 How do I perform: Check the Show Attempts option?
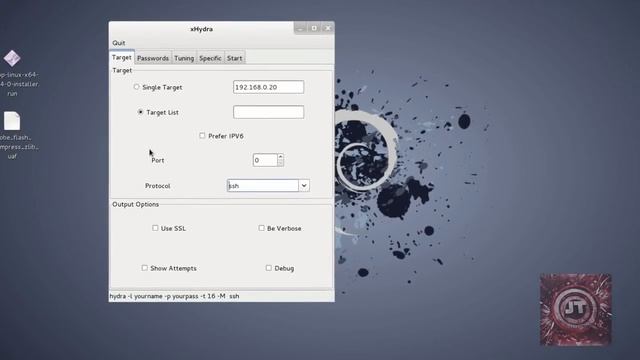(x=144, y=268)
